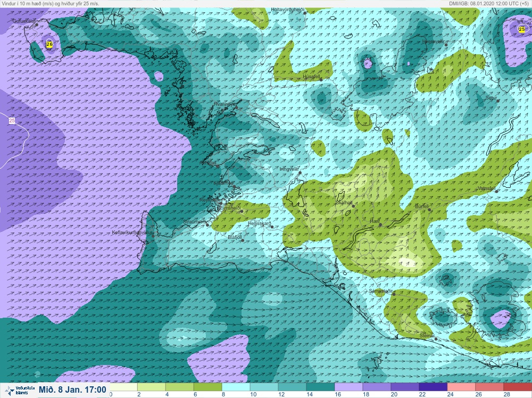The width and height of the screenshot is (532, 398).
Task: Click the Kjalarnes station label
Action: (223, 183)
